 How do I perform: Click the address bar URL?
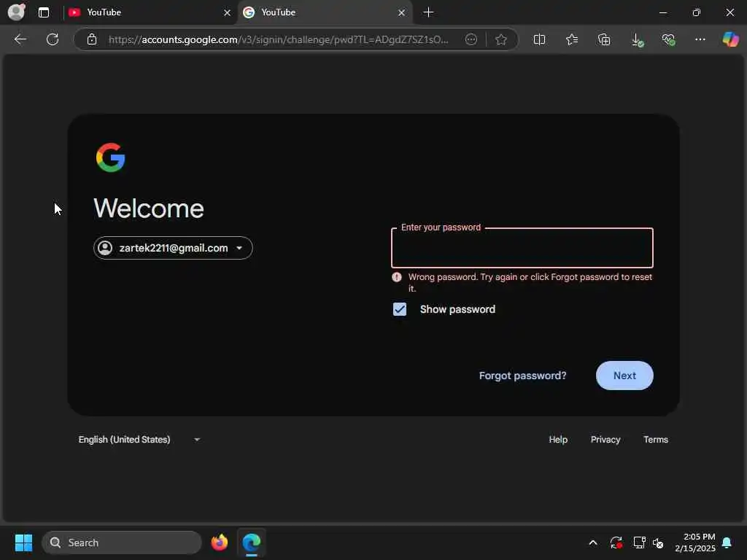(278, 39)
